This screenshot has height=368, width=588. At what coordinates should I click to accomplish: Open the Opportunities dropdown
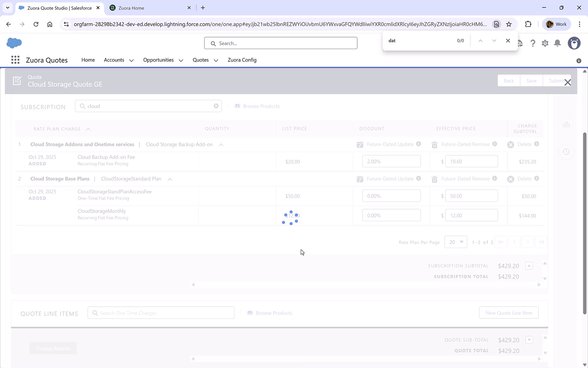(181, 60)
